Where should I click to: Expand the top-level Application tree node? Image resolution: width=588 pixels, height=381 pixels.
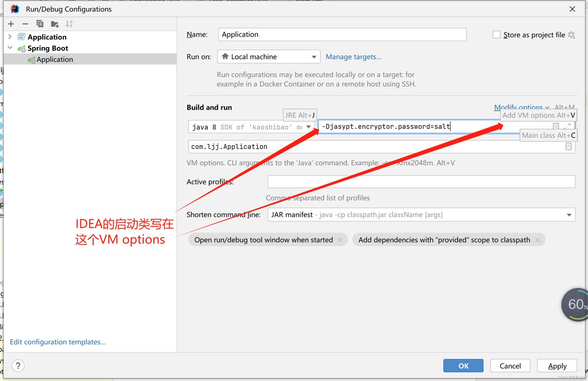point(10,37)
